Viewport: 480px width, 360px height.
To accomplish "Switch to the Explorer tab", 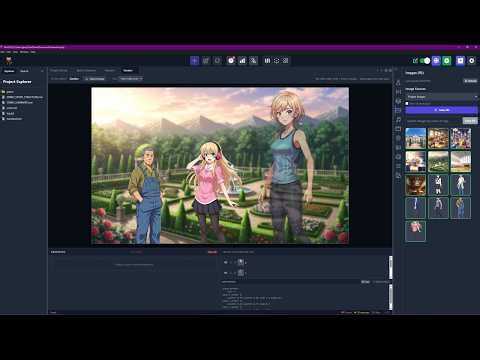I will tap(9, 71).
